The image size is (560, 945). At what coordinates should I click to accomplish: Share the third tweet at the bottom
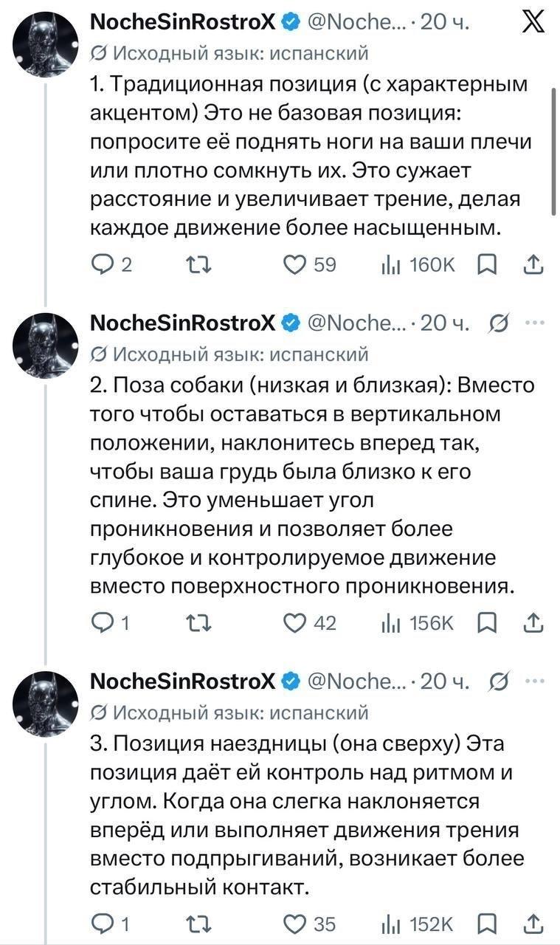tap(535, 924)
